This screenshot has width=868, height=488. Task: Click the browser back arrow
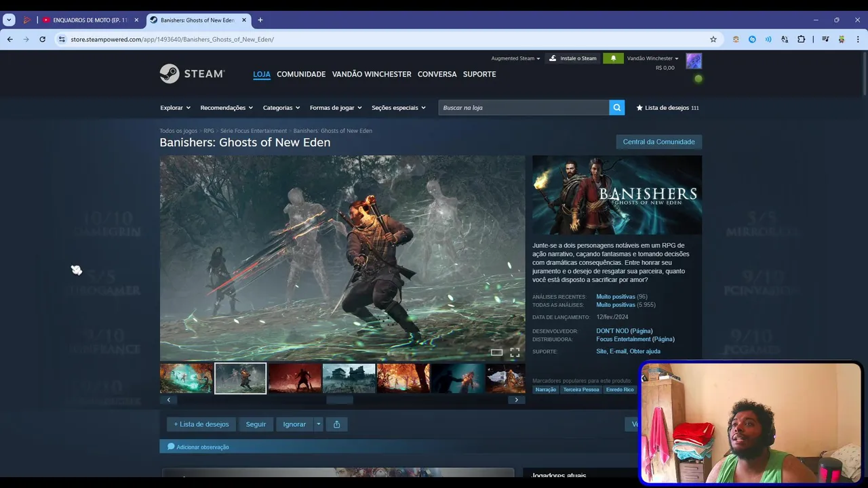coord(10,39)
